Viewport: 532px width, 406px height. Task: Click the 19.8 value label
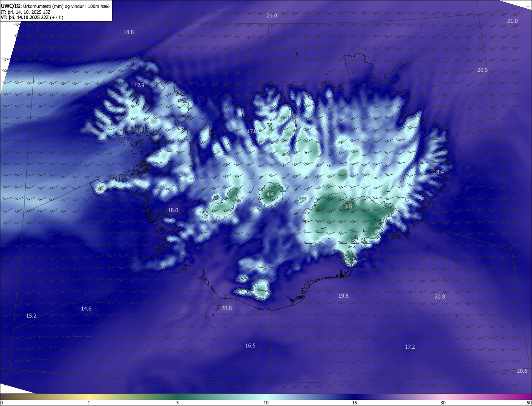[x=343, y=296]
